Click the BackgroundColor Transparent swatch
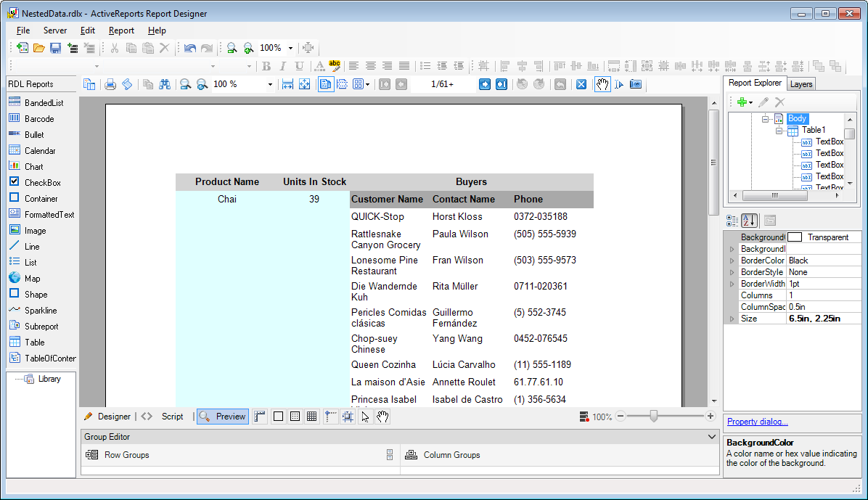The height and width of the screenshot is (500, 868). pos(795,237)
